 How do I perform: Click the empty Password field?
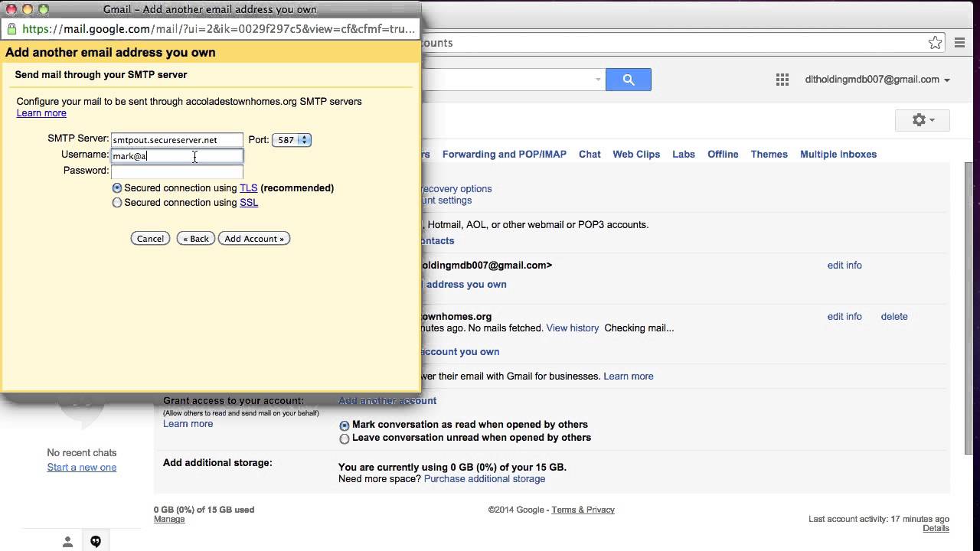(177, 171)
